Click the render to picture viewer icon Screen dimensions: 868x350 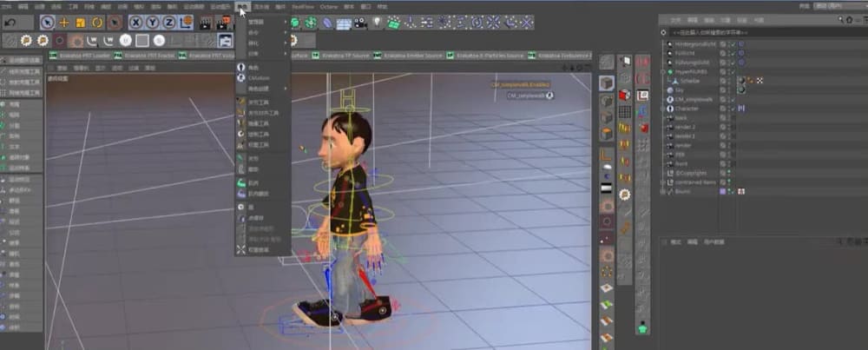click(x=223, y=23)
